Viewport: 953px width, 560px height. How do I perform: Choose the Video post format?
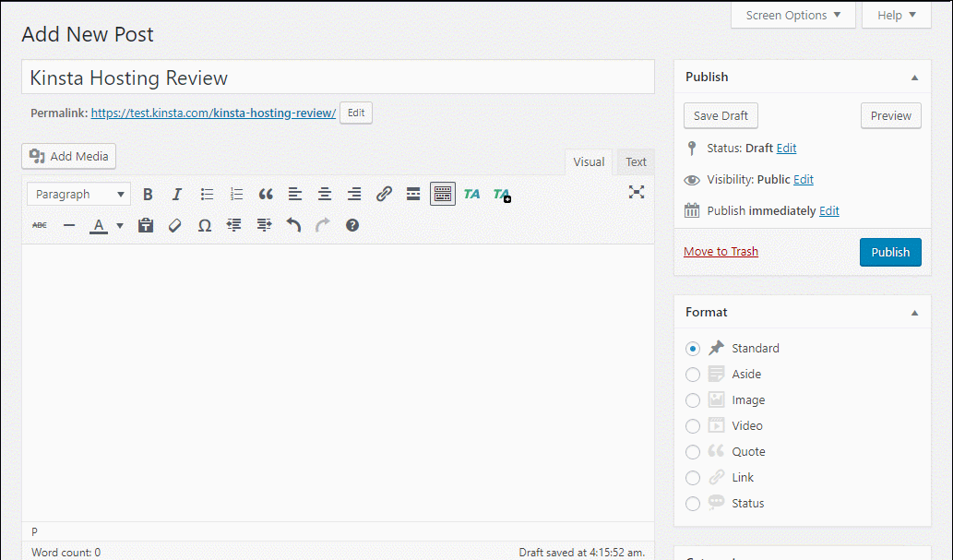pos(693,425)
